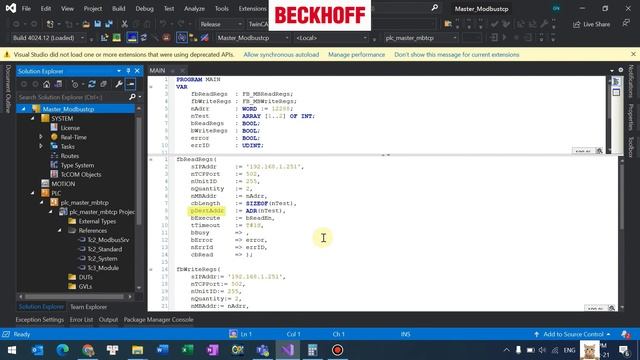
Task: Click the New Project toolbar icon
Action: (x=50, y=24)
